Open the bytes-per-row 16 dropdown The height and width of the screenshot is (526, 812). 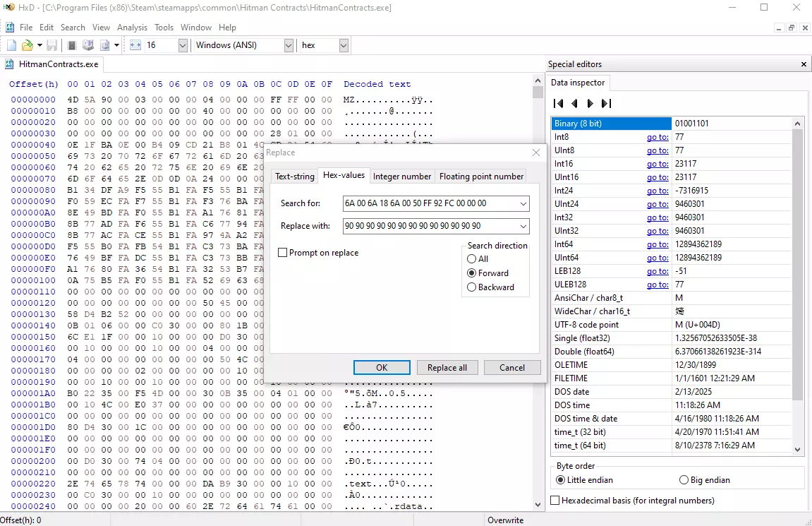183,45
